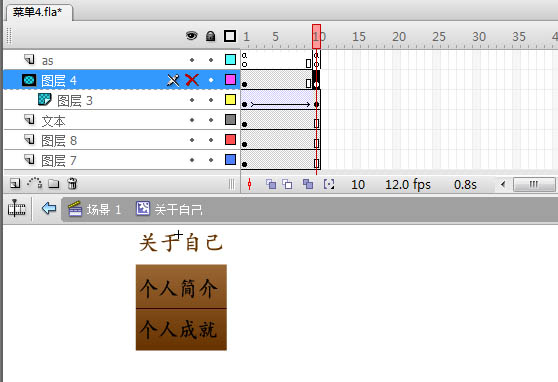The width and height of the screenshot is (558, 382).
Task: Click magenta outline swatch of 图层 4
Action: (230, 79)
